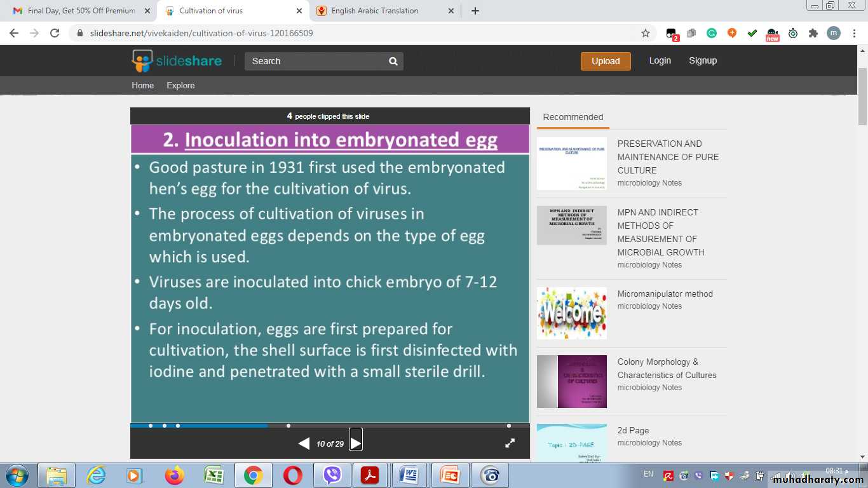Open the Login link
Screen dimensions: 868x488
click(660, 60)
